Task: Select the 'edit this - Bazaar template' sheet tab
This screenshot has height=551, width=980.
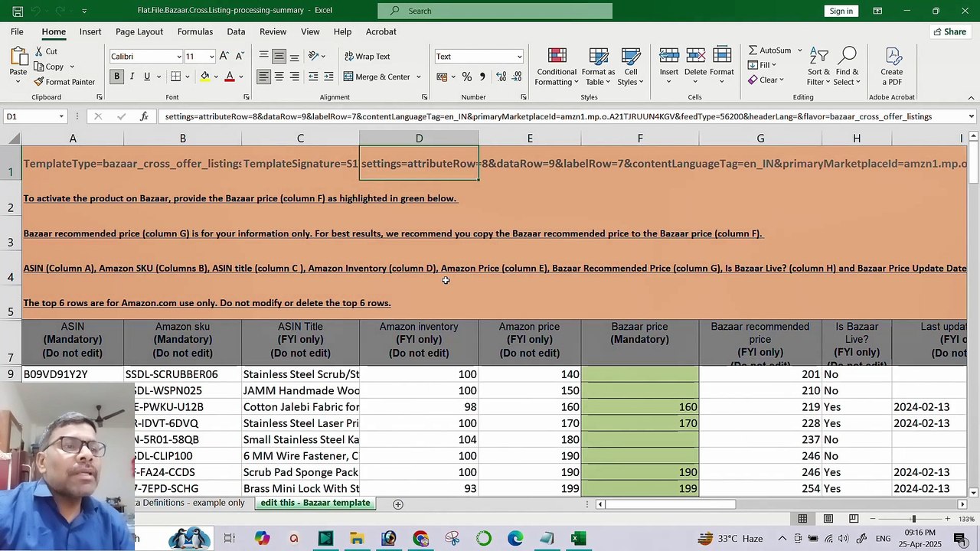Action: point(315,503)
